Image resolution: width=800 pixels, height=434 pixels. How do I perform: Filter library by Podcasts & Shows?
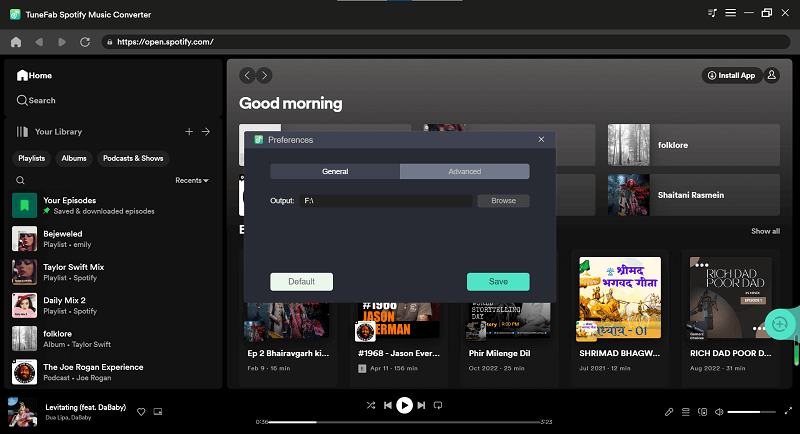coord(133,159)
